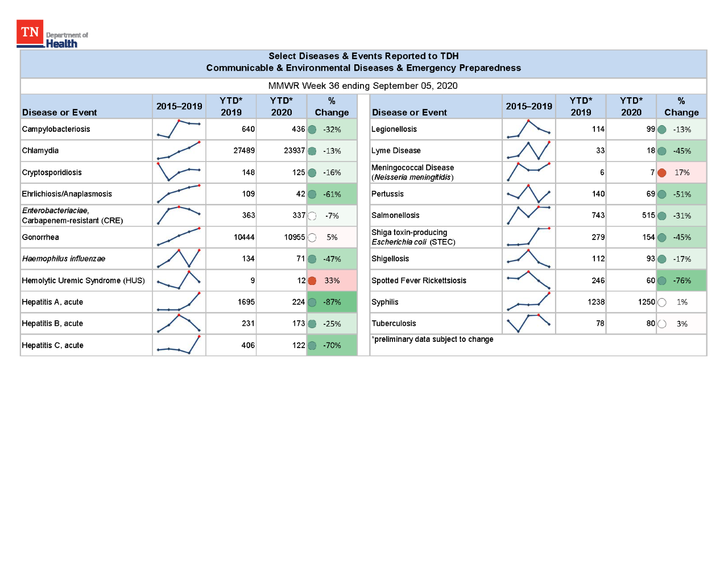Click the "Hepatitis B, acute" row label
Viewport: 728px width, 562px height.
pyautogui.click(x=52, y=324)
